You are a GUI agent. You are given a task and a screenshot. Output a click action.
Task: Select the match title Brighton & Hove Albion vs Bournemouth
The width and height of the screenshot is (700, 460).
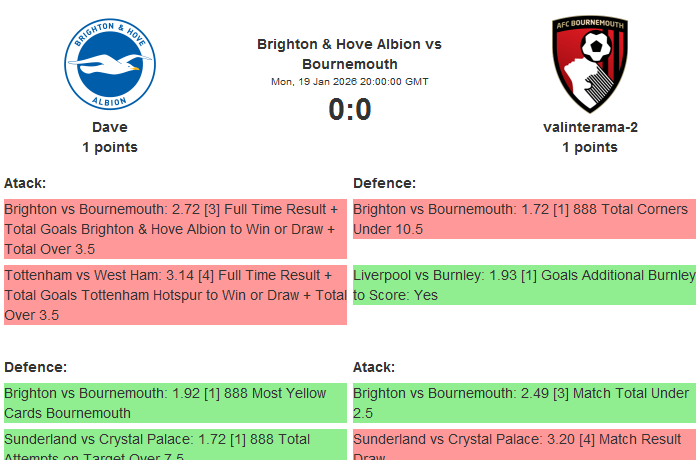point(349,54)
